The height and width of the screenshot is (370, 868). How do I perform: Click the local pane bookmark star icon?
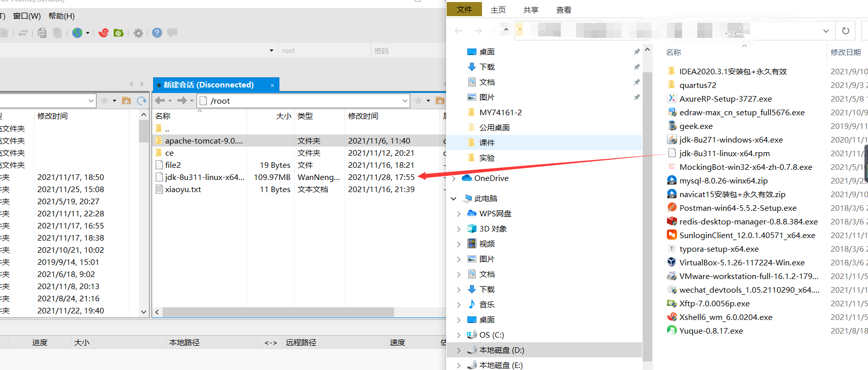[105, 101]
